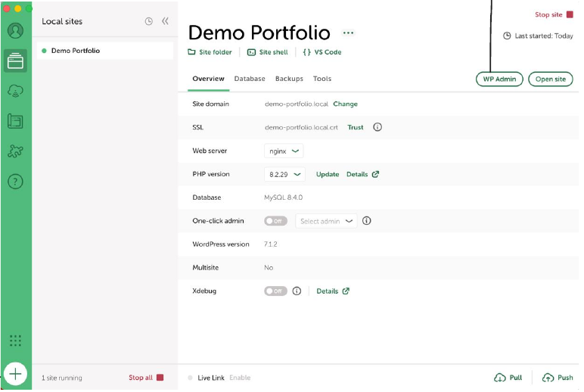Image resolution: width=584 pixels, height=392 pixels.
Task: Toggle the Xdebug switch
Action: (275, 291)
